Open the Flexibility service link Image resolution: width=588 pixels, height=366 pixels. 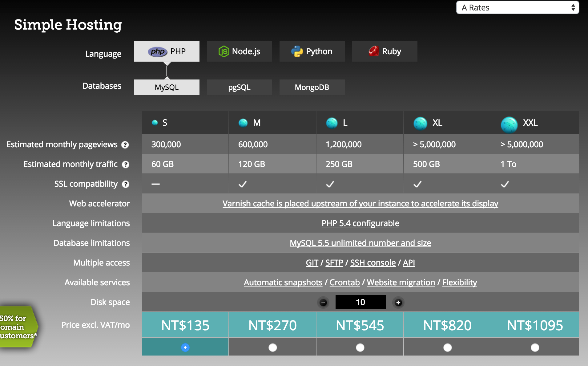pyautogui.click(x=460, y=283)
